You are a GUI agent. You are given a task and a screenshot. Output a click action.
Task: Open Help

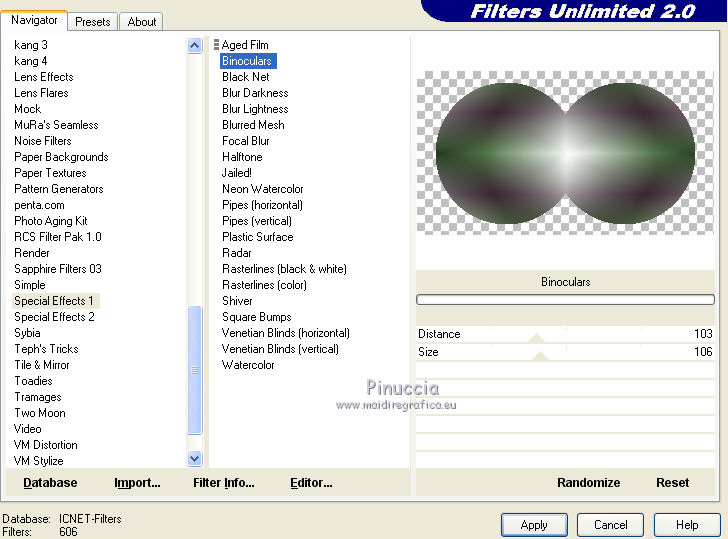tap(687, 525)
